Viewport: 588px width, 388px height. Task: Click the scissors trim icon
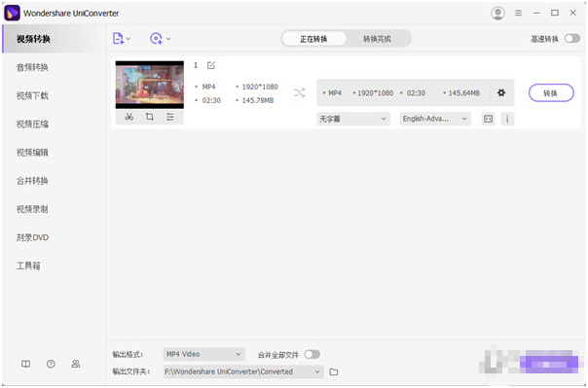click(x=129, y=117)
